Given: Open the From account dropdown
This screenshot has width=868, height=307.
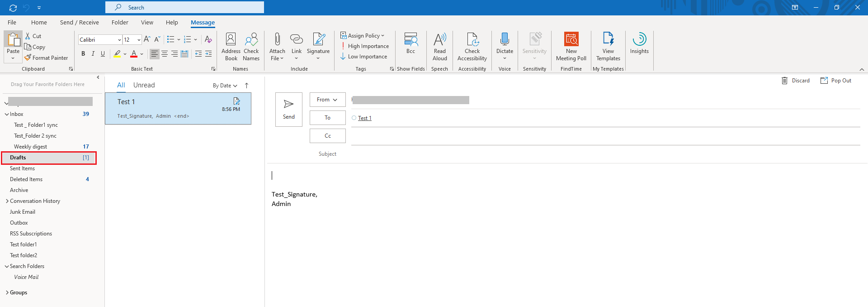Looking at the screenshot, I should [327, 100].
